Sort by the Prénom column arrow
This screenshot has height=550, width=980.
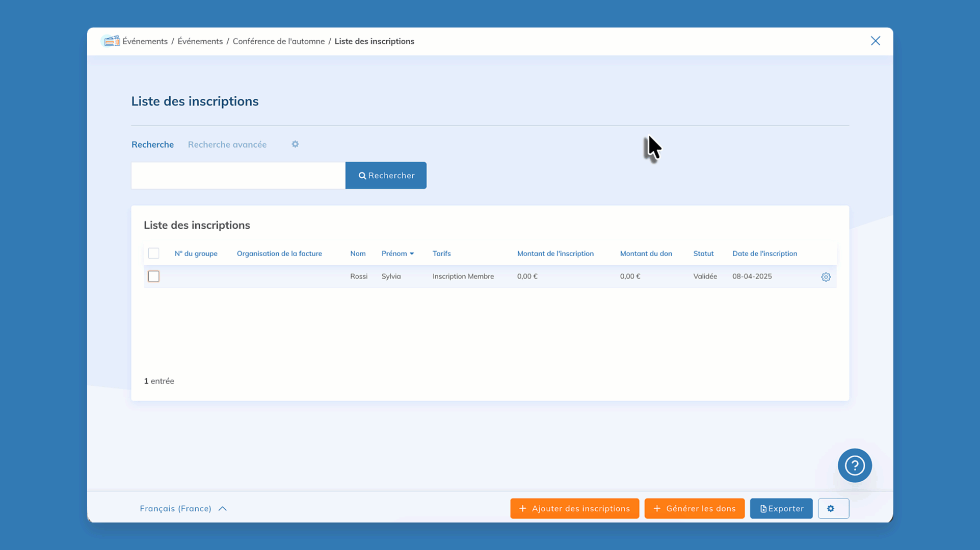[411, 254]
